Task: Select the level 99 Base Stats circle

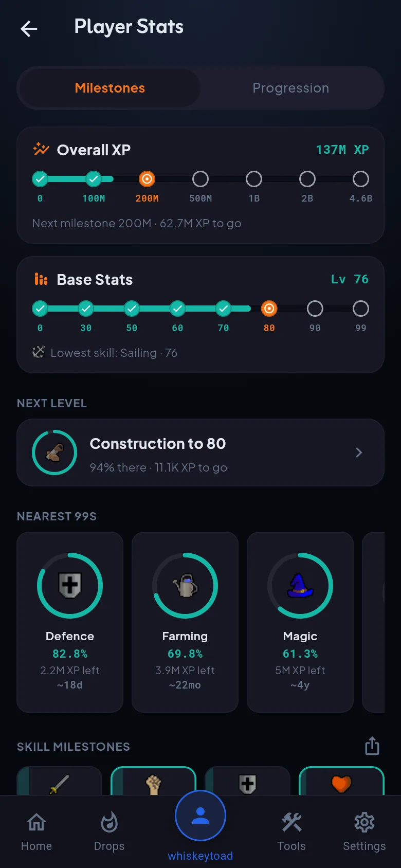Action: (361, 309)
